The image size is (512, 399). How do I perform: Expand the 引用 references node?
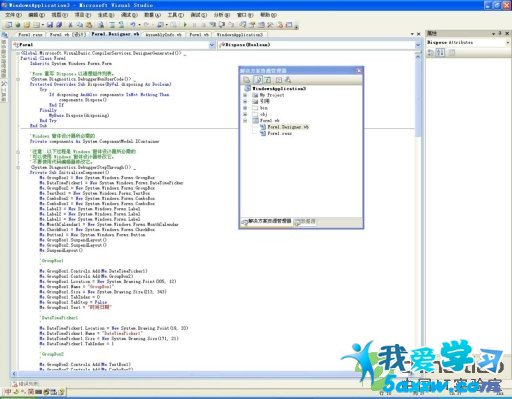pos(245,101)
